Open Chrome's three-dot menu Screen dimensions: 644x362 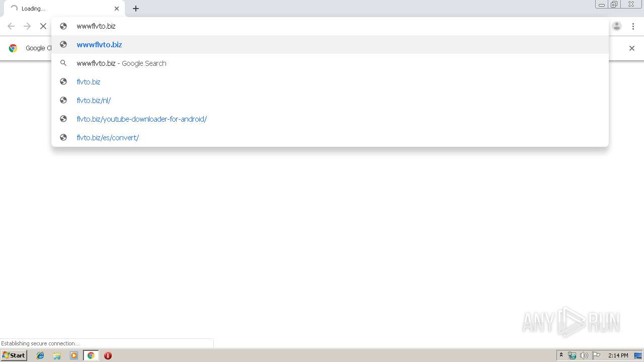point(633,26)
